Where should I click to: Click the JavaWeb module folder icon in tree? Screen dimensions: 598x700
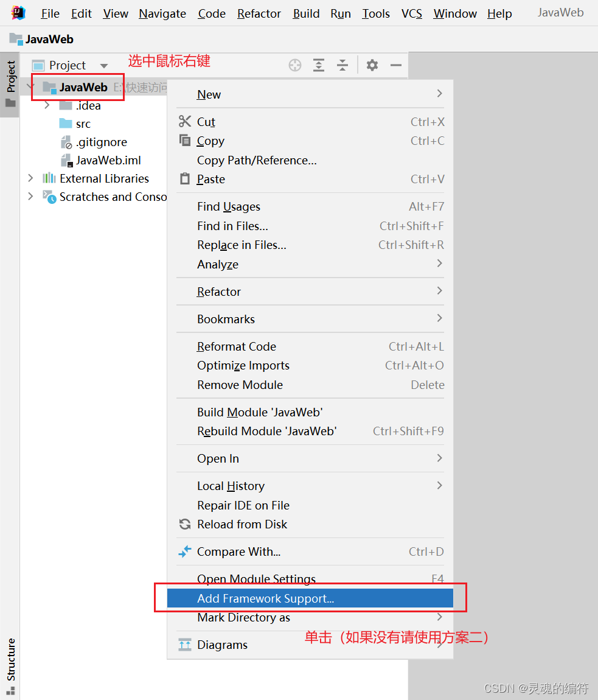point(49,88)
